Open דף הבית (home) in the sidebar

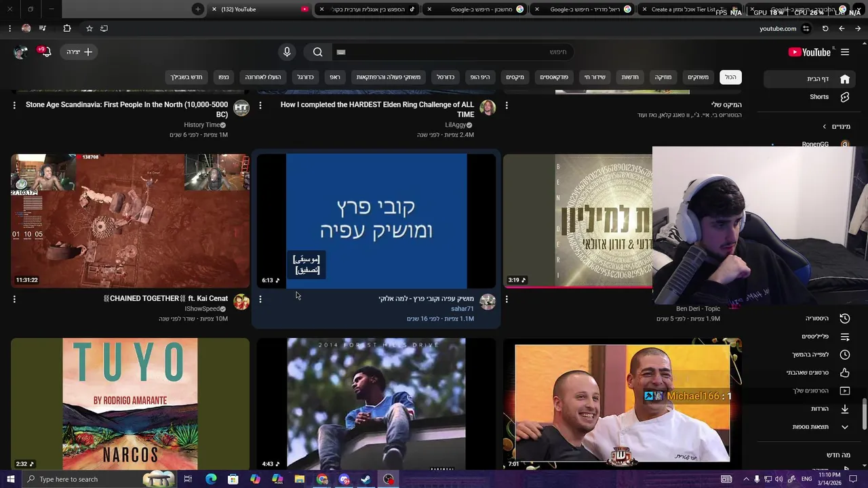click(x=810, y=79)
